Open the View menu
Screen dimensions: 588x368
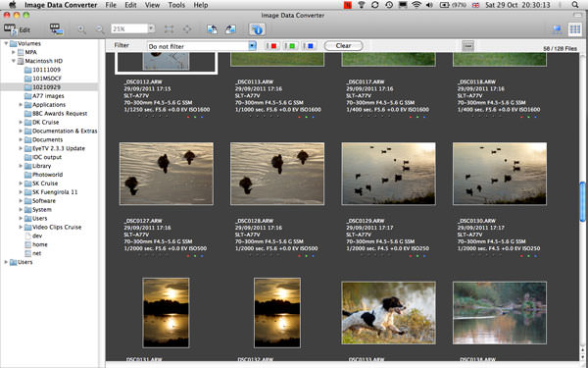point(152,5)
